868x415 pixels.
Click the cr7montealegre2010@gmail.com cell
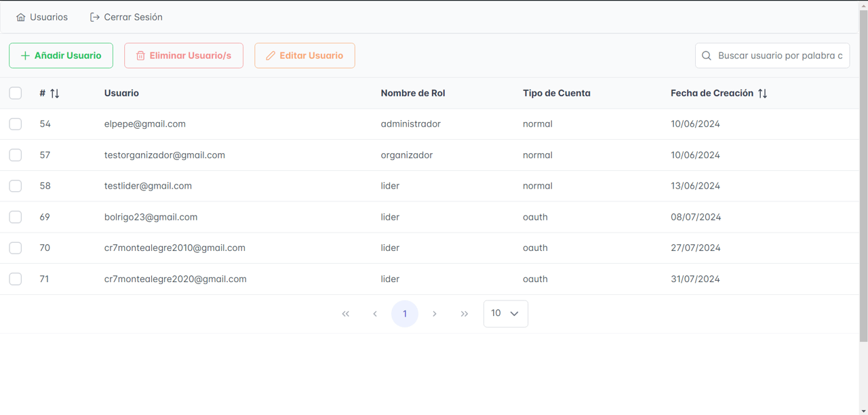point(175,248)
